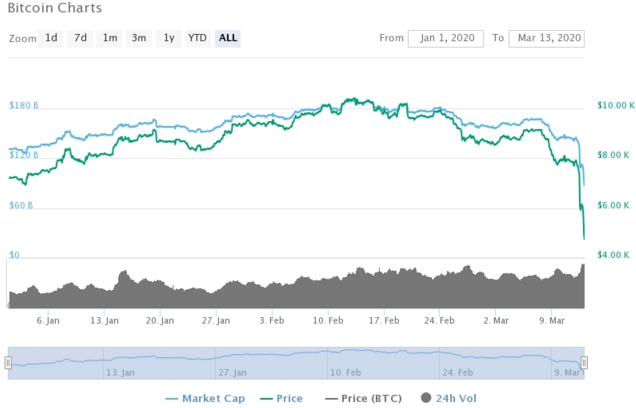Click the navigator timeline at 13. Jan
The height and width of the screenshot is (408, 636).
(x=120, y=372)
